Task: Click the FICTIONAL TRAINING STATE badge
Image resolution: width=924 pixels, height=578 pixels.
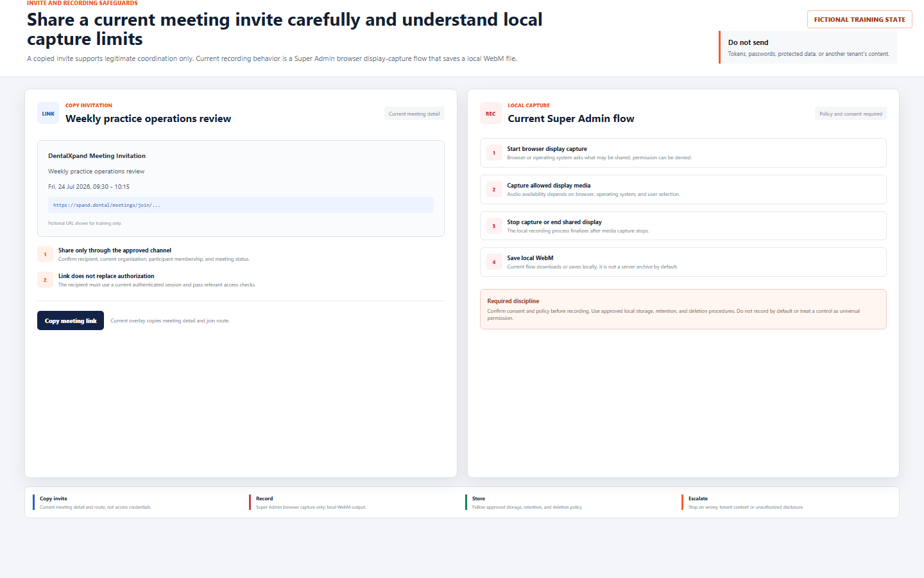Action: [x=860, y=19]
